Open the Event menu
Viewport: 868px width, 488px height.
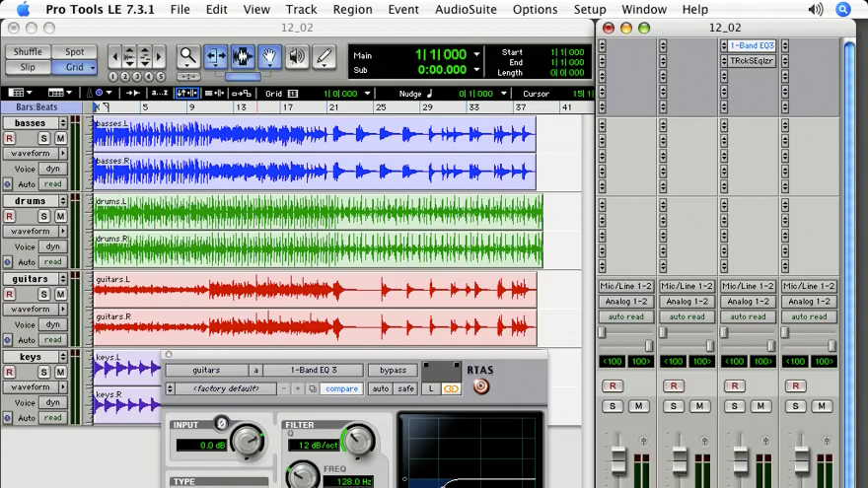click(x=403, y=10)
